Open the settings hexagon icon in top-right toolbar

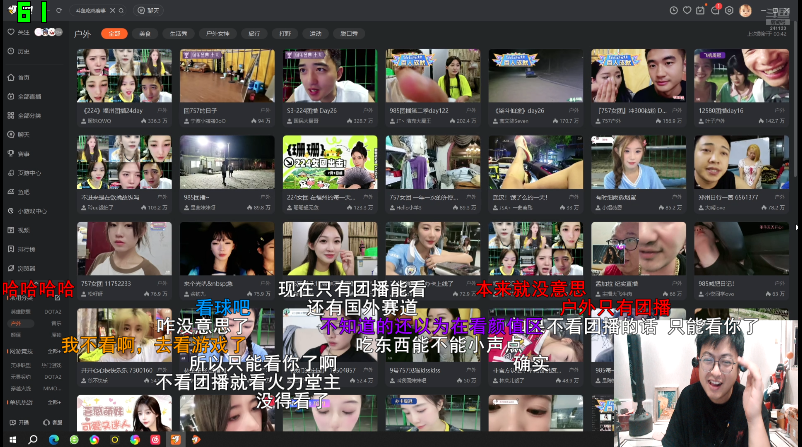pos(729,10)
